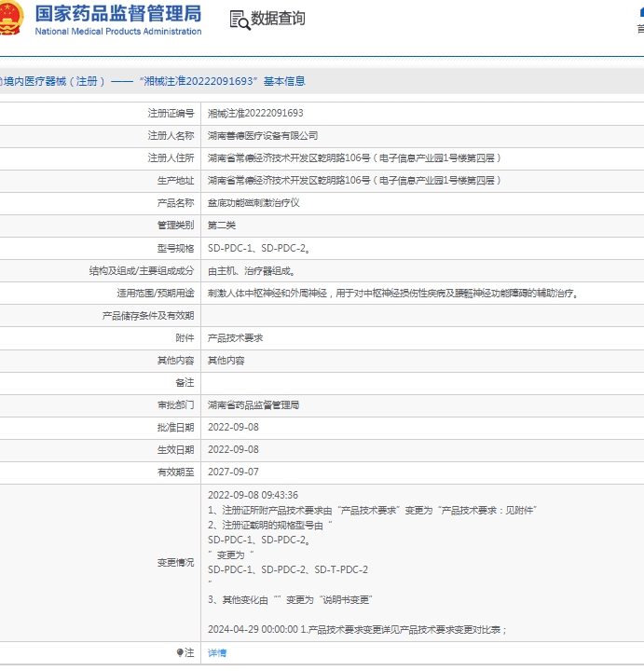Click the 型号规格 label

(x=175, y=248)
